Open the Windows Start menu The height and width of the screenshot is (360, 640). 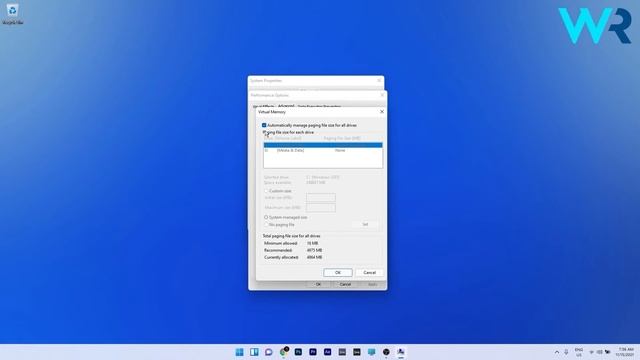coord(240,352)
